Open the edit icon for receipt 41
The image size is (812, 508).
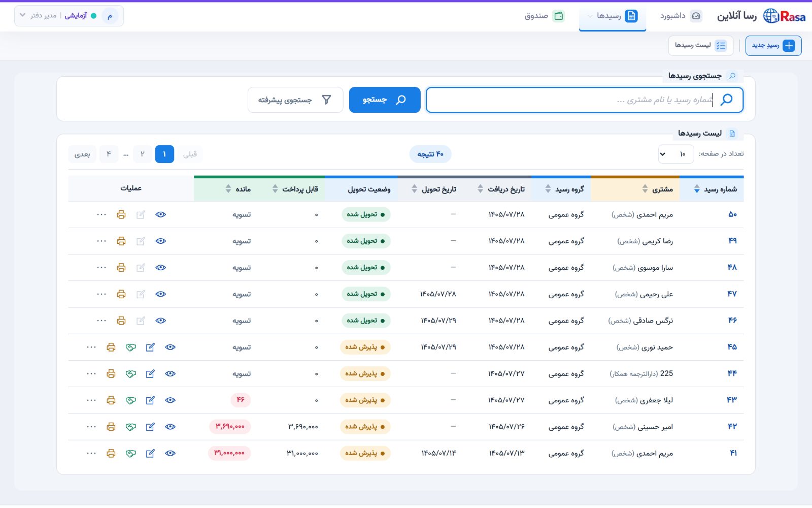(x=150, y=453)
